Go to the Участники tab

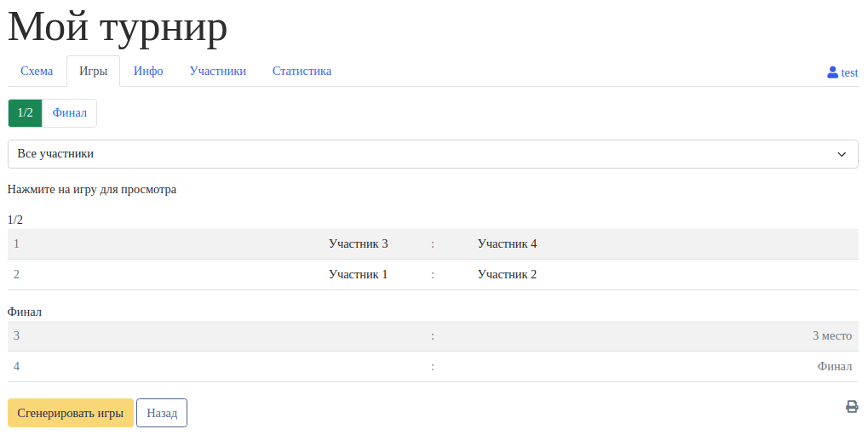point(217,72)
